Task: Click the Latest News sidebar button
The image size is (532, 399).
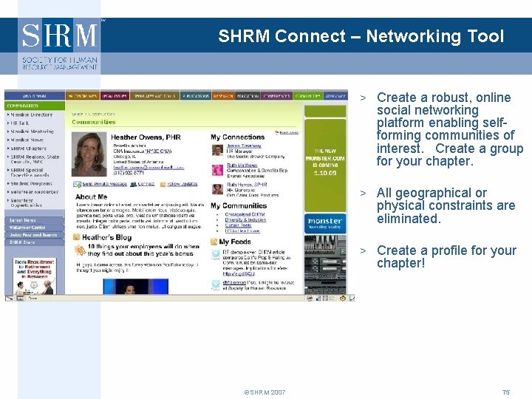Action: click(x=34, y=220)
